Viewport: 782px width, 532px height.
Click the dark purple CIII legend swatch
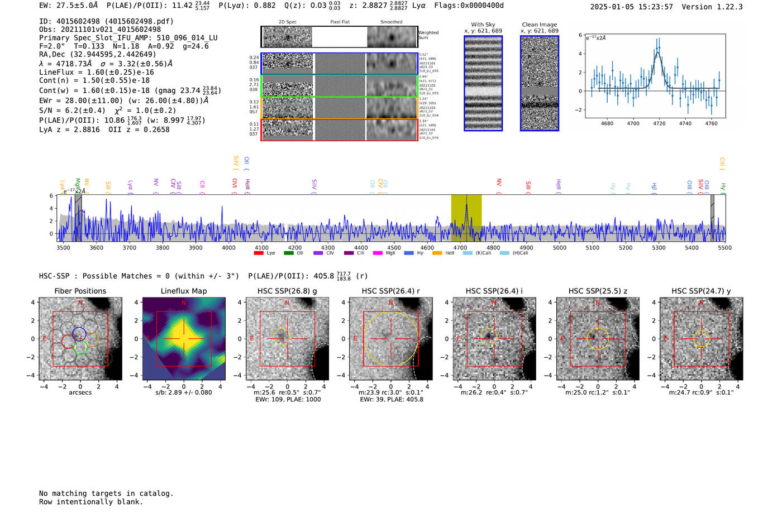pyautogui.click(x=349, y=253)
